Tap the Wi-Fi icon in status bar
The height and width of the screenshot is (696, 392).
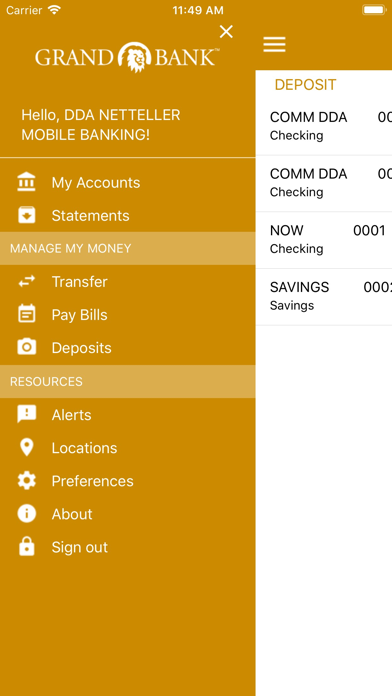point(54,10)
